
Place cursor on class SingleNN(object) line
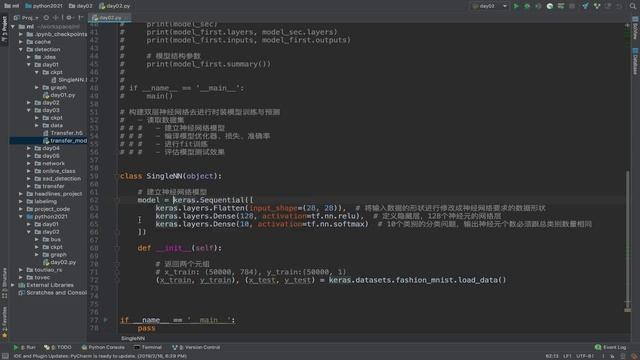[171, 176]
